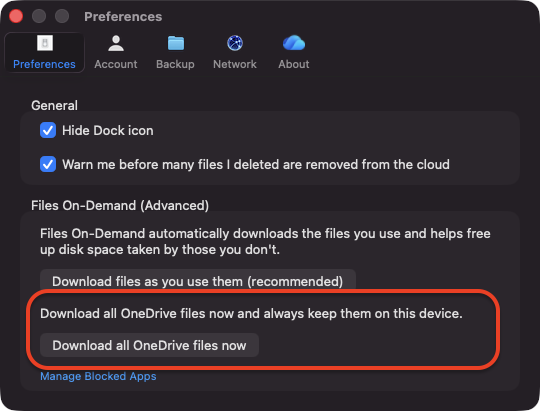Toggle the warn before files removed checkbox
Viewport: 540px width, 411px height.
coord(48,164)
